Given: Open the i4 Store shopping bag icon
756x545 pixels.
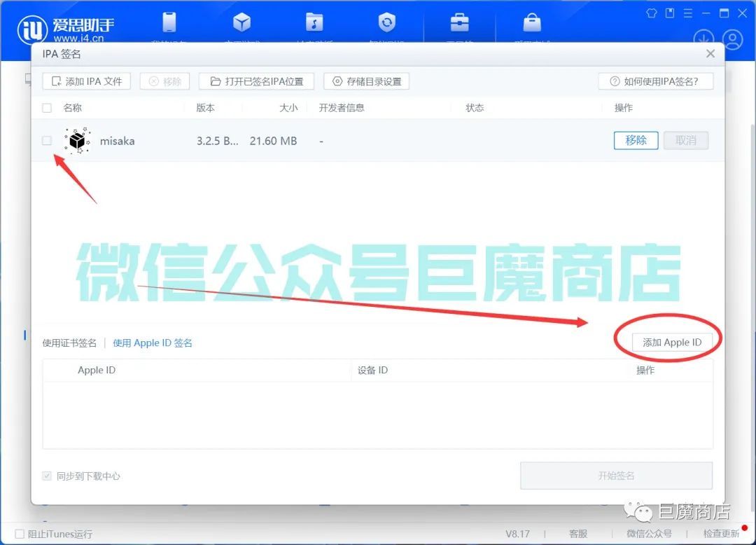Looking at the screenshot, I should (532, 22).
